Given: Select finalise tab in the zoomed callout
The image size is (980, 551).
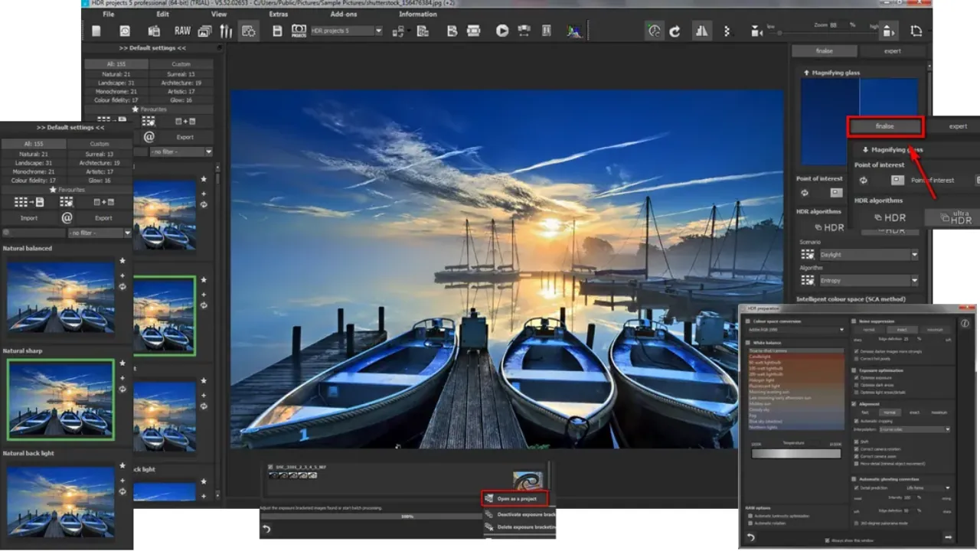Looking at the screenshot, I should tap(885, 126).
